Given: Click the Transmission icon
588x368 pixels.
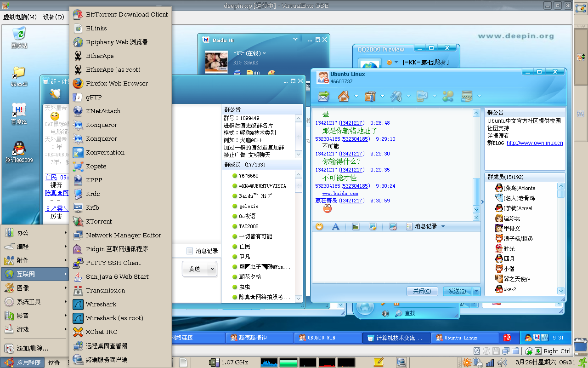Looking at the screenshot, I should 78,290.
